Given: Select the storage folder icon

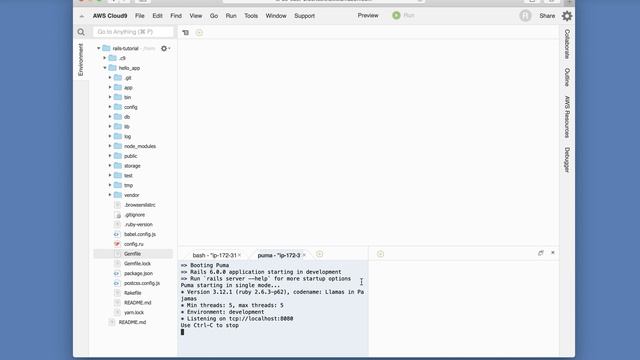Looking at the screenshot, I should (118, 165).
